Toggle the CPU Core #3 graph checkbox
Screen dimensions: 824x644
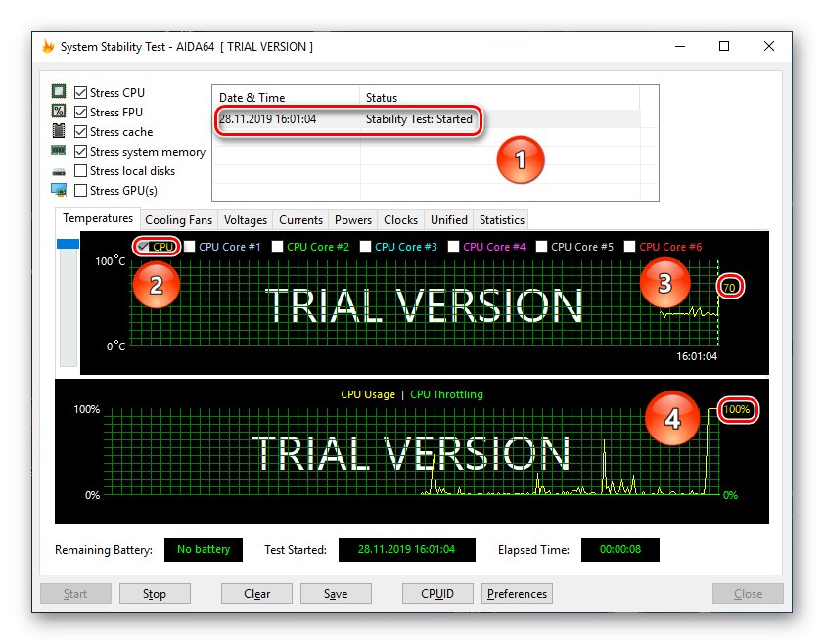(365, 247)
